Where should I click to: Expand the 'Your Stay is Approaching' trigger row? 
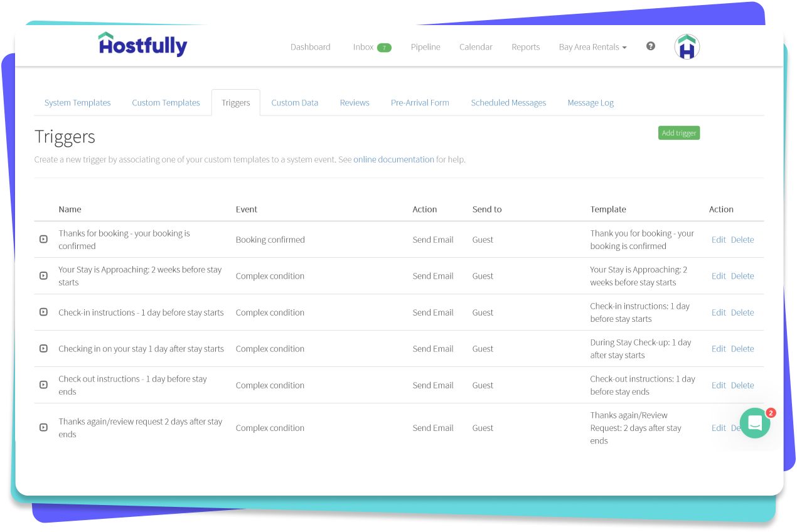tap(43, 276)
